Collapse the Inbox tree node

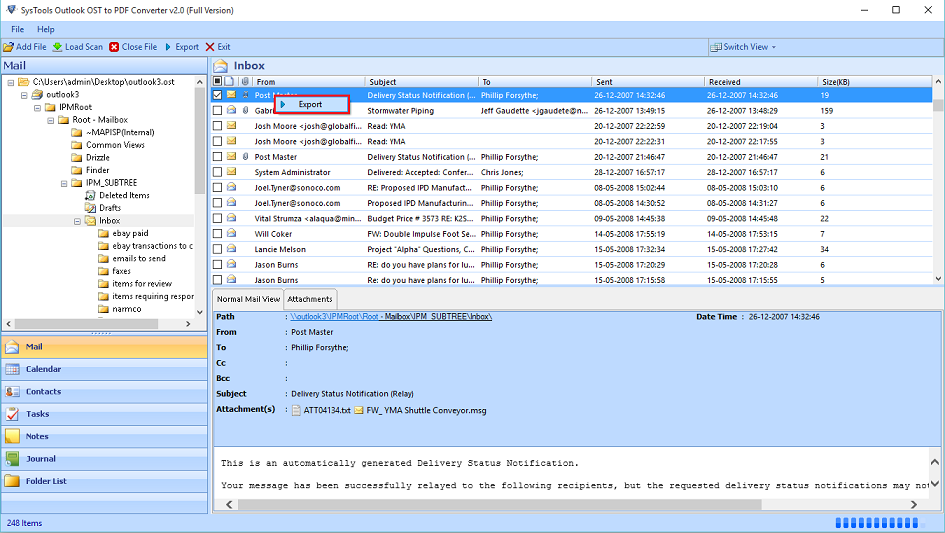[77, 221]
